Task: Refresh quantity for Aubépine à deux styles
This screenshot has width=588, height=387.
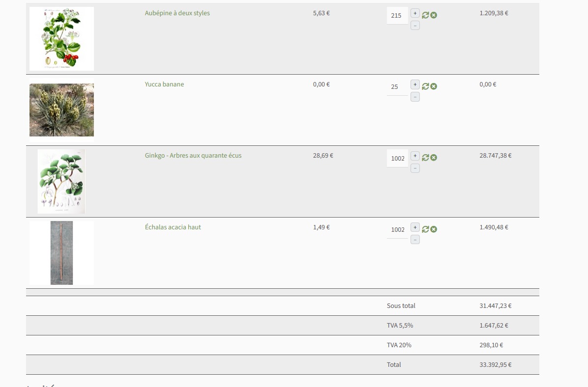Action: 425,15
